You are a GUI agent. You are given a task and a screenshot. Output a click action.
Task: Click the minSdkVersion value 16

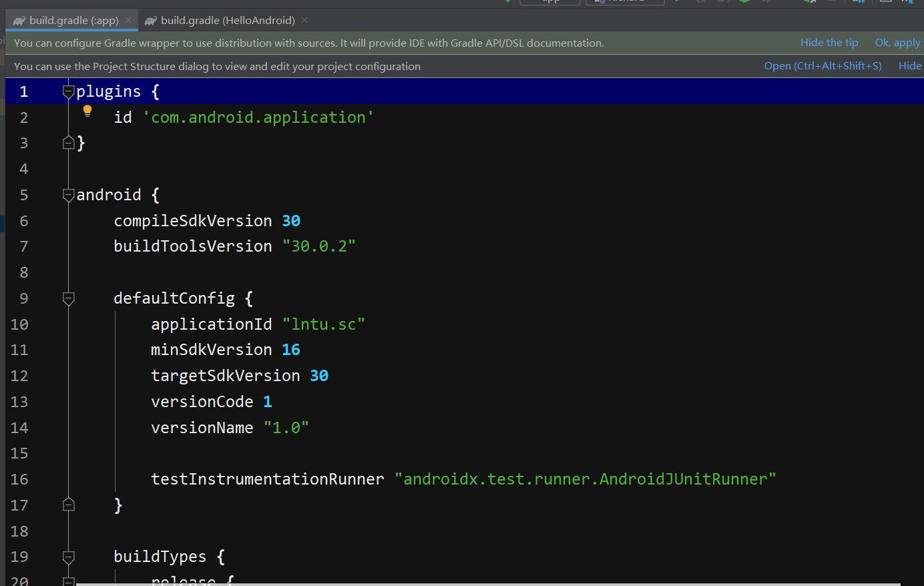pyautogui.click(x=291, y=350)
